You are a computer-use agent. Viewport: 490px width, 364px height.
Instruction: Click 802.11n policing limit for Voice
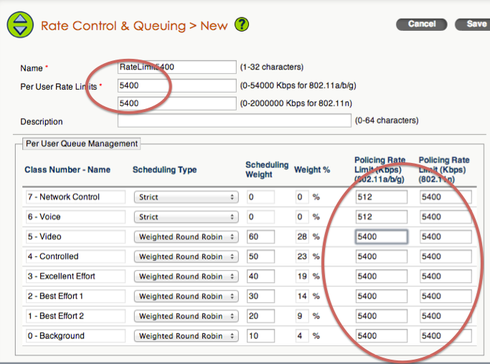pyautogui.click(x=446, y=217)
